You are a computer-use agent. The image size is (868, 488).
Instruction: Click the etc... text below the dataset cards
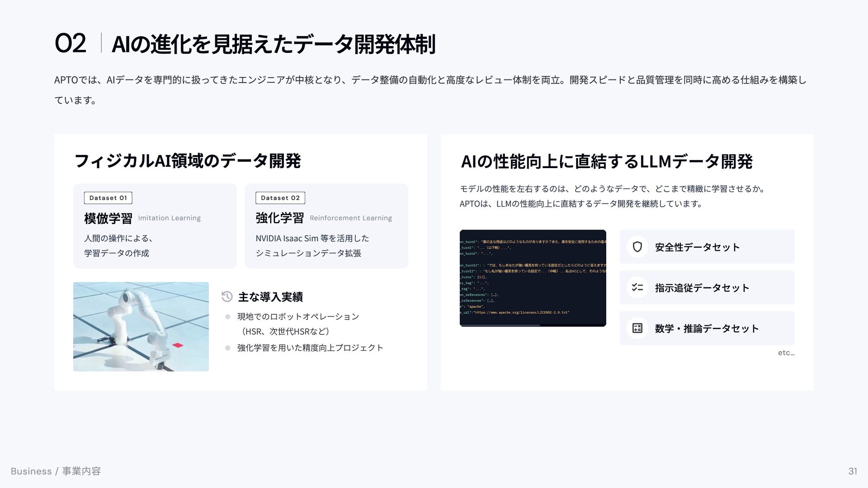click(786, 353)
